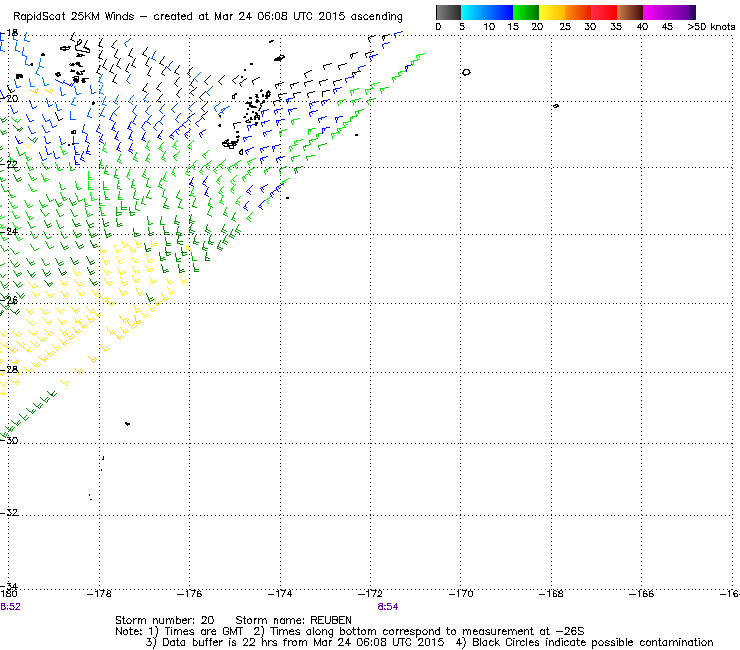Click 'Mar 24 06:08 UTC 2015' in title
Image resolution: width=740 pixels, height=650 pixels.
279,17
